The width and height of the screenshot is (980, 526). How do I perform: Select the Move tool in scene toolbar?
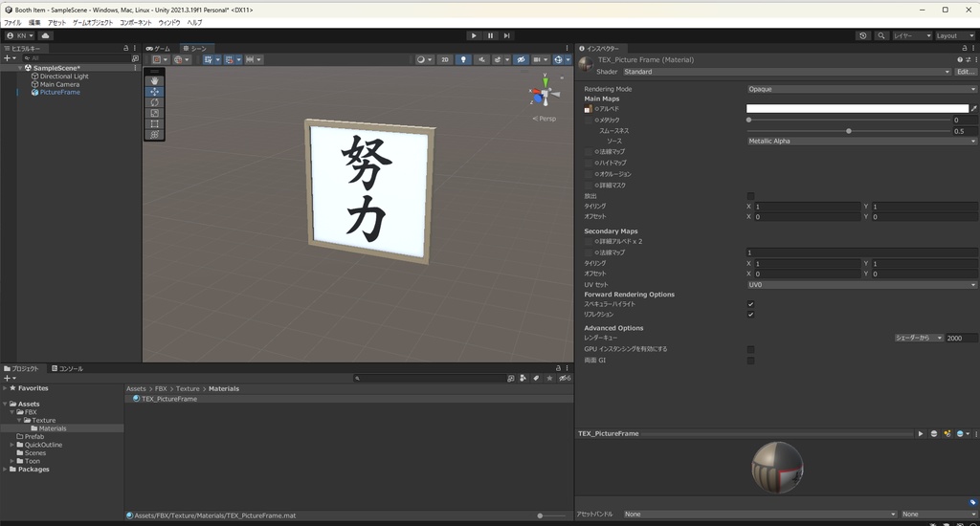point(154,91)
